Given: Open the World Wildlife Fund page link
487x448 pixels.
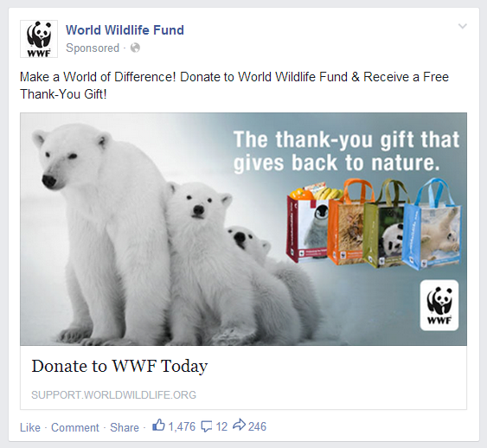Looking at the screenshot, I should click(125, 30).
